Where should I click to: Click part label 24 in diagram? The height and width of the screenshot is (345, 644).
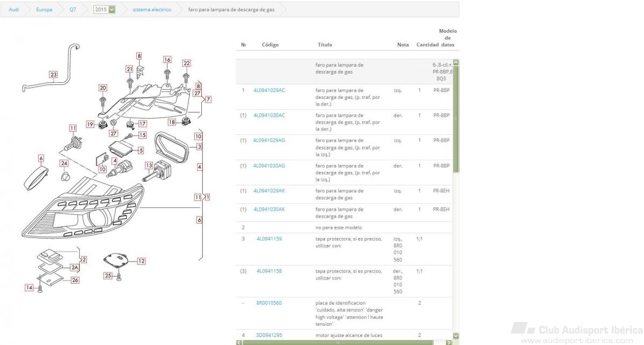pyautogui.click(x=64, y=163)
